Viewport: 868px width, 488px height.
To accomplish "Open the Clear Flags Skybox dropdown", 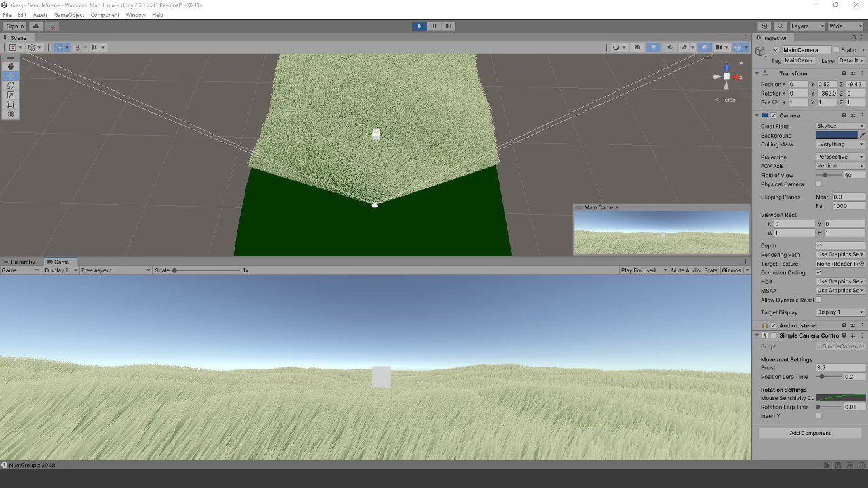I will tap(840, 125).
